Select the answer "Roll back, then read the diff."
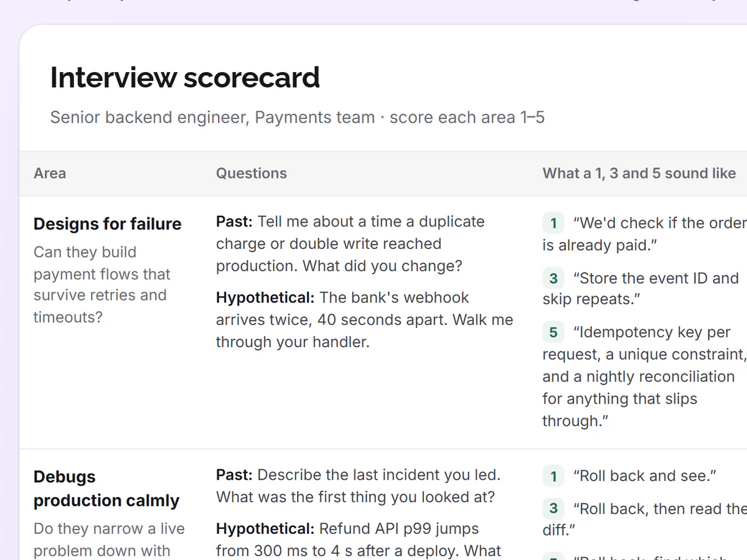 644,520
